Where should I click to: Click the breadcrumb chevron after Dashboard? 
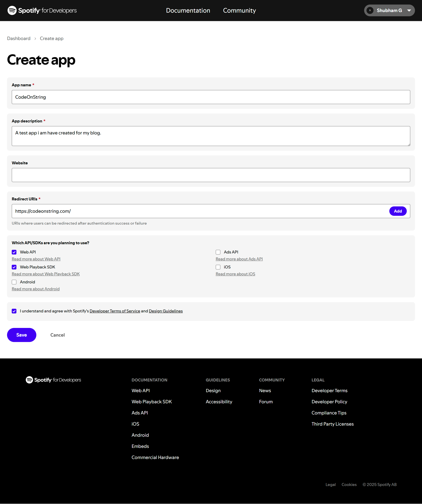pos(35,39)
